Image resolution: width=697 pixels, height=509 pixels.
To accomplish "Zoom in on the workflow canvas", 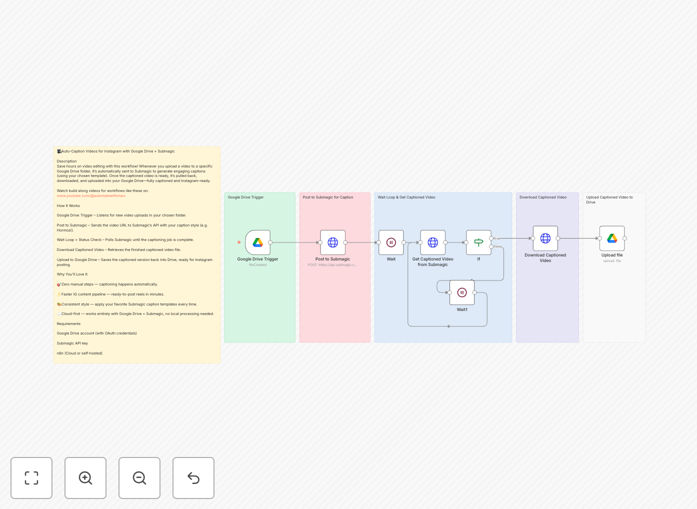I will point(85,478).
